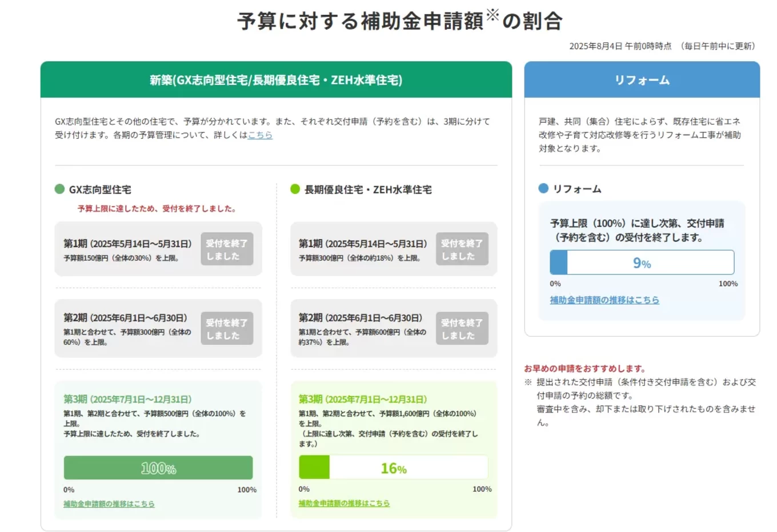Screen dimensions: 777x532
Task: Click the 16% progress bar
Action: pos(394,467)
